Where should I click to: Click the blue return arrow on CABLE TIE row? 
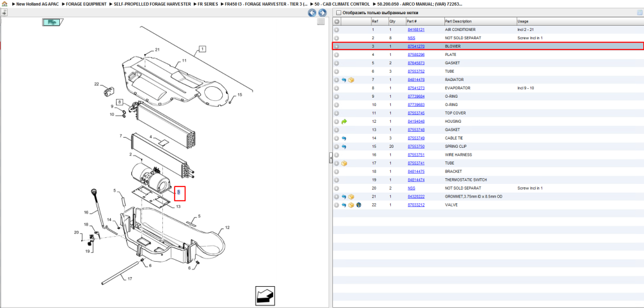click(344, 138)
